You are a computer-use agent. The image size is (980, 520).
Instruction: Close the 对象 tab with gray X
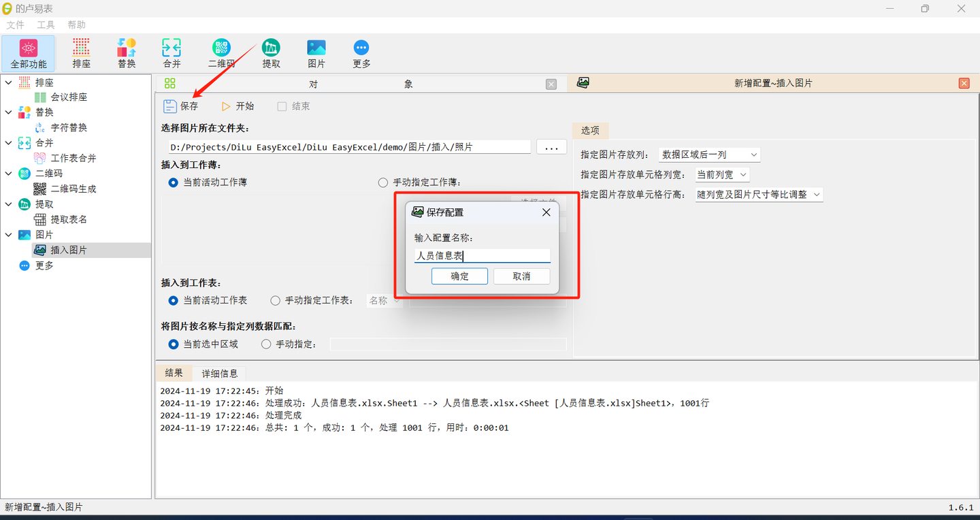pyautogui.click(x=551, y=84)
